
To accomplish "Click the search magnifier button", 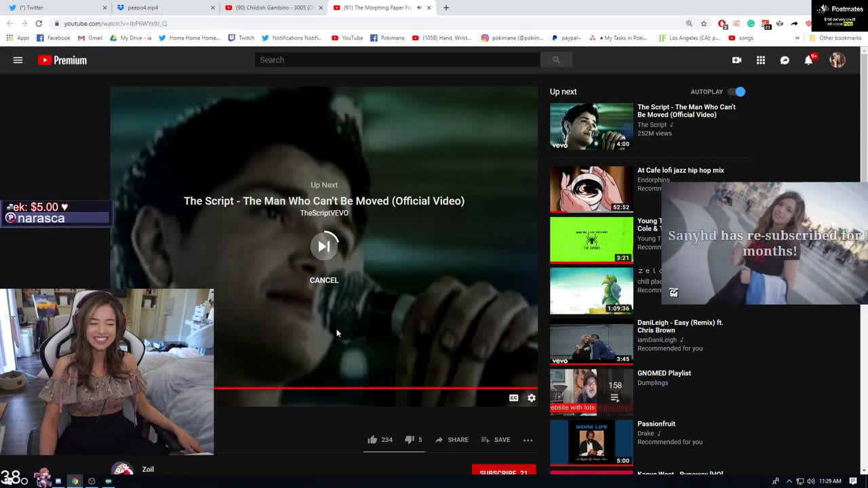I will tap(556, 60).
